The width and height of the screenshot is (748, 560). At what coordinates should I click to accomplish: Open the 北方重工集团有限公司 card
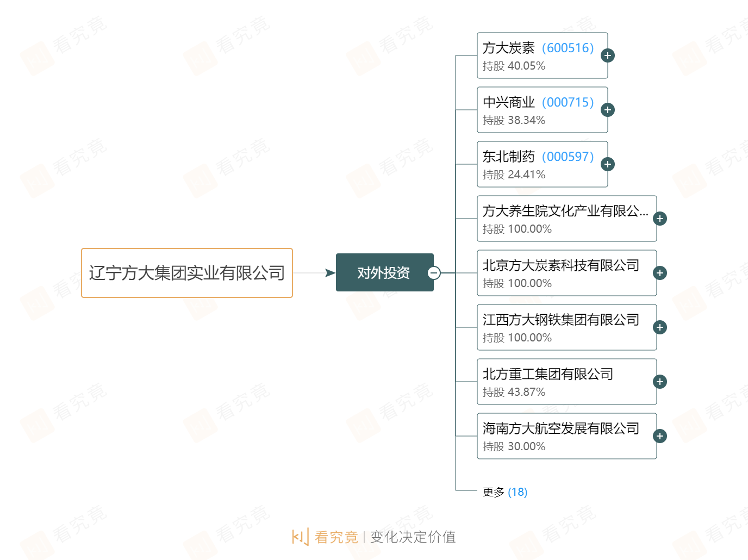pyautogui.click(x=567, y=382)
